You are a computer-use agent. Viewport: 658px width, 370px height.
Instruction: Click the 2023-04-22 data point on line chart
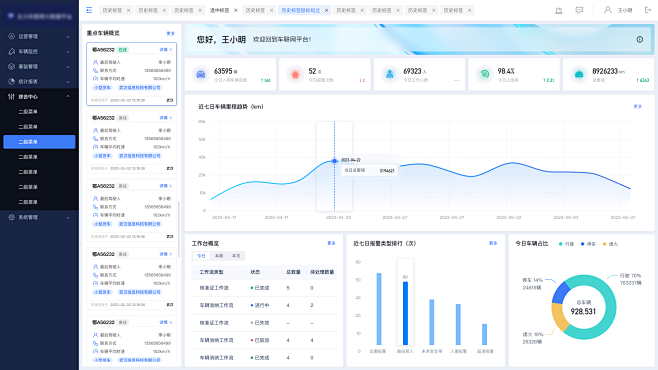tap(334, 161)
